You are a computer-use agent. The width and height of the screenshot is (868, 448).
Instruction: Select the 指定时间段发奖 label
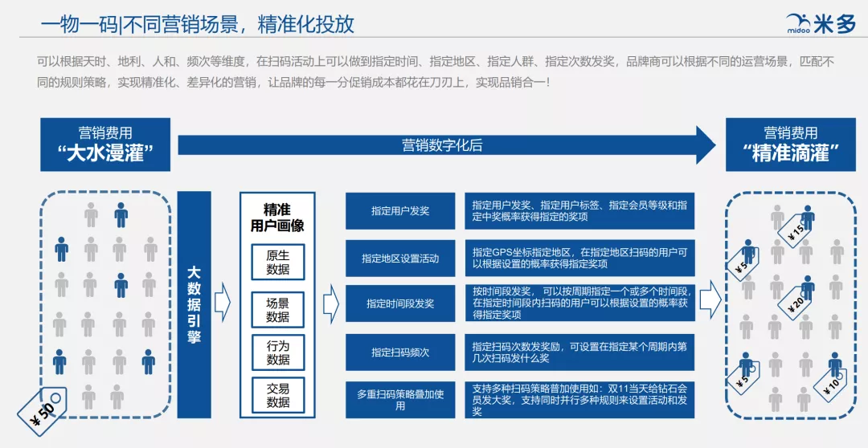tap(400, 303)
